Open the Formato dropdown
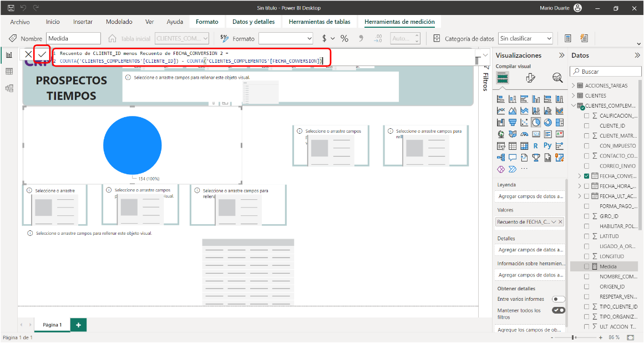 tap(286, 39)
